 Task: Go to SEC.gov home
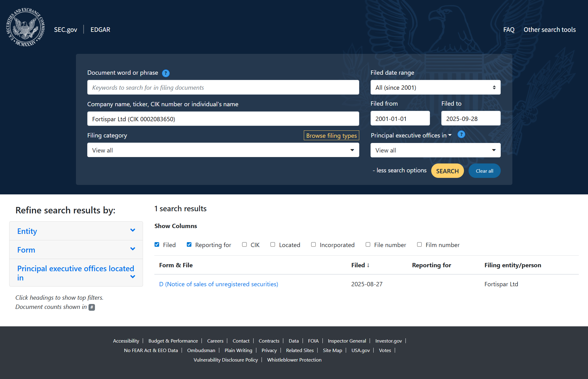click(66, 30)
